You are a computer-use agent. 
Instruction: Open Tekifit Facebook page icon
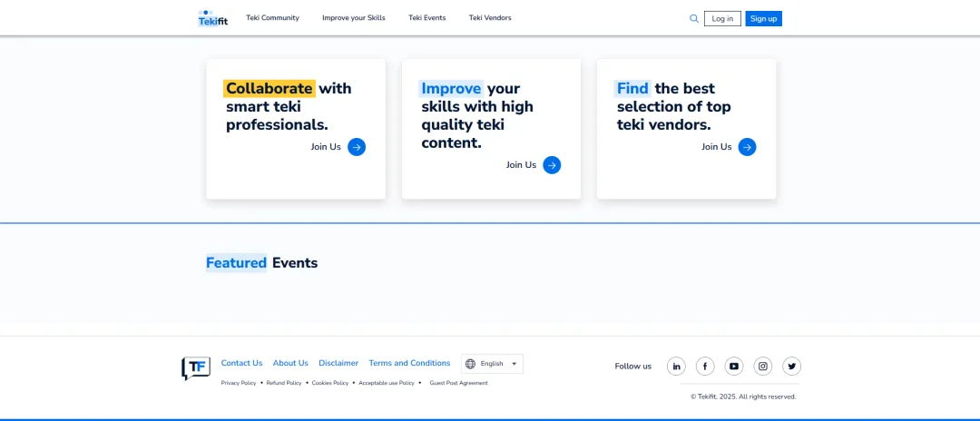pos(705,367)
